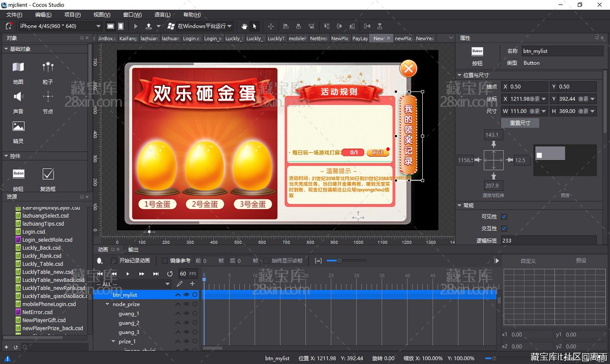Select the 精灵 (sprite) object icon

pyautogui.click(x=18, y=126)
